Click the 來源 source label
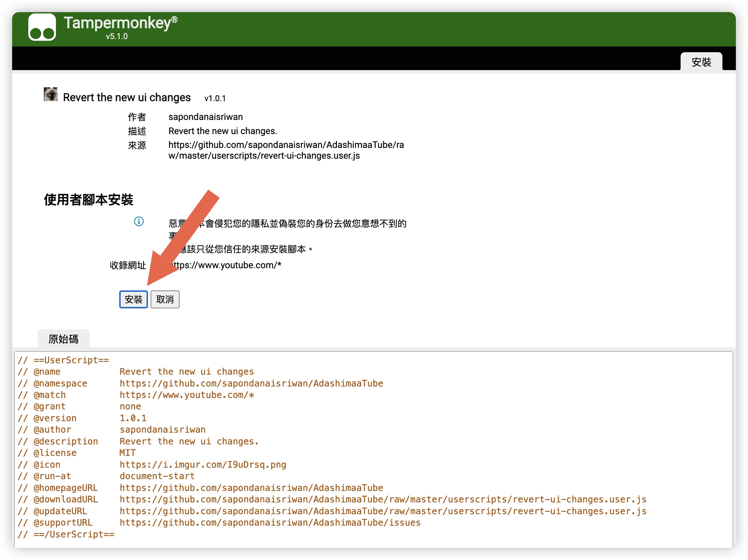Image resolution: width=748 pixels, height=560 pixels. tap(137, 146)
